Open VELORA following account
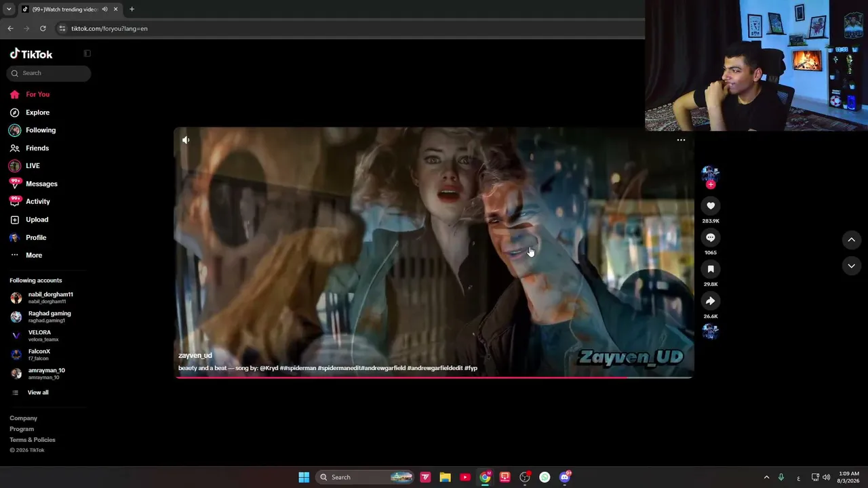Image resolution: width=868 pixels, height=488 pixels. 35,336
